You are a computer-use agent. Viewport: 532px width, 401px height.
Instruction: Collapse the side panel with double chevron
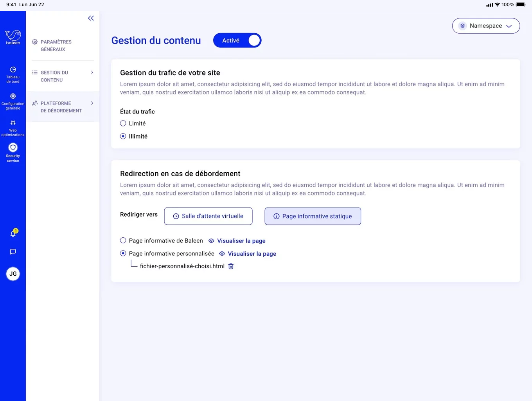[91, 18]
